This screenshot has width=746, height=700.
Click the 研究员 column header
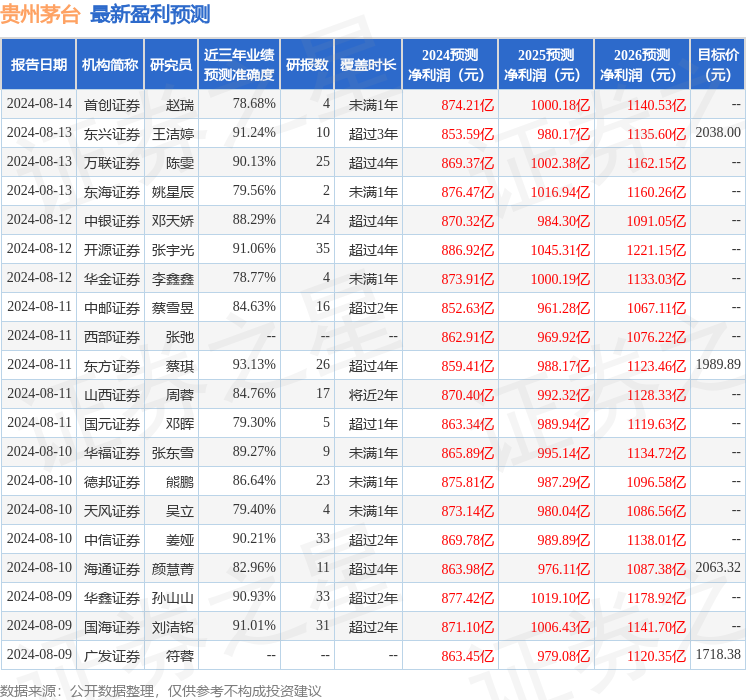(x=171, y=64)
